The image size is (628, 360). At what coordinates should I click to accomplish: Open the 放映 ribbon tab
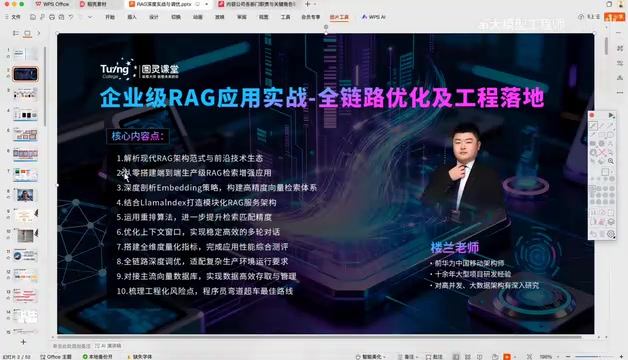tap(219, 17)
